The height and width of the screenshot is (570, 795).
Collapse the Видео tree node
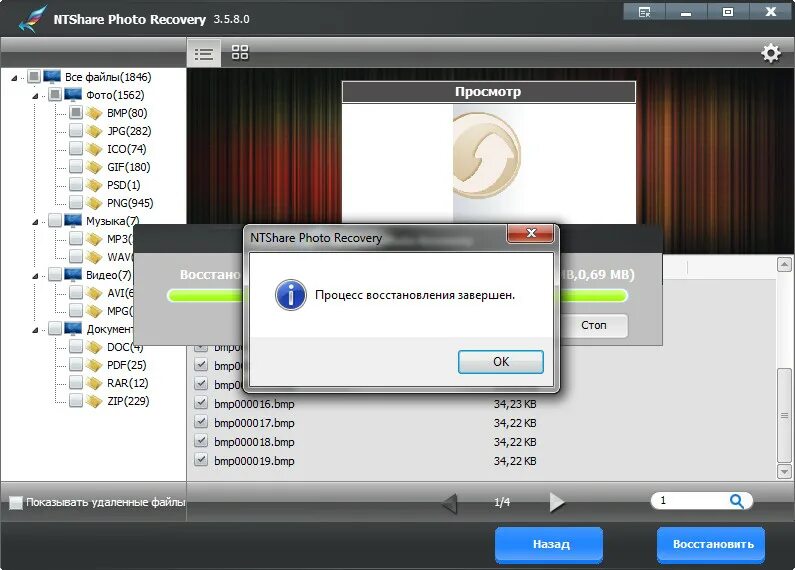pyautogui.click(x=35, y=276)
